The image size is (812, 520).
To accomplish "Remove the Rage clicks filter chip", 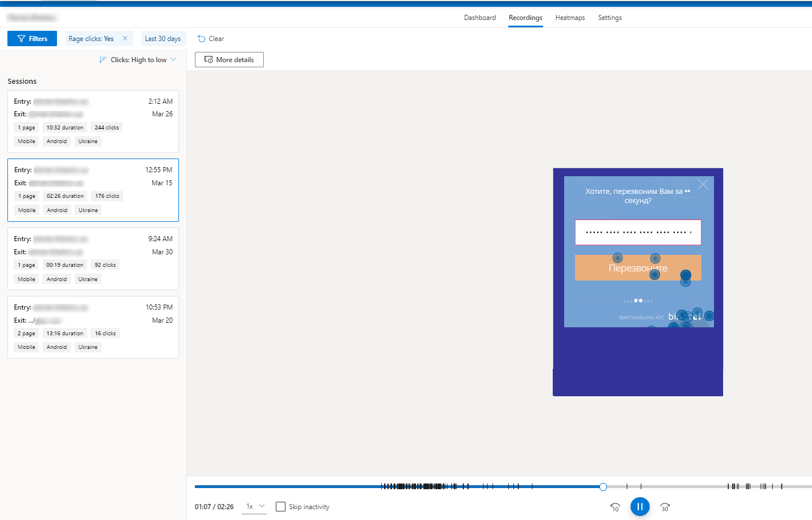I will tap(125, 39).
